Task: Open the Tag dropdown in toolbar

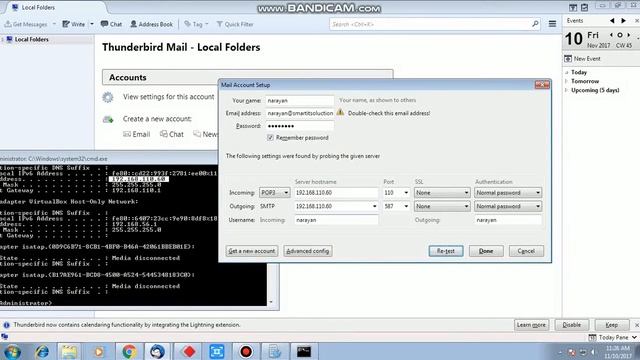Action: pyautogui.click(x=196, y=24)
